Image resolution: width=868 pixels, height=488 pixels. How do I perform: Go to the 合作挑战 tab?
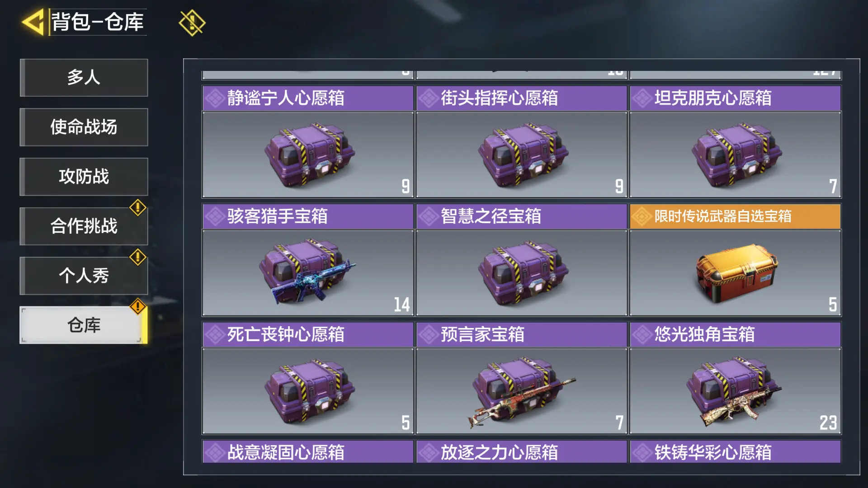pyautogui.click(x=84, y=226)
